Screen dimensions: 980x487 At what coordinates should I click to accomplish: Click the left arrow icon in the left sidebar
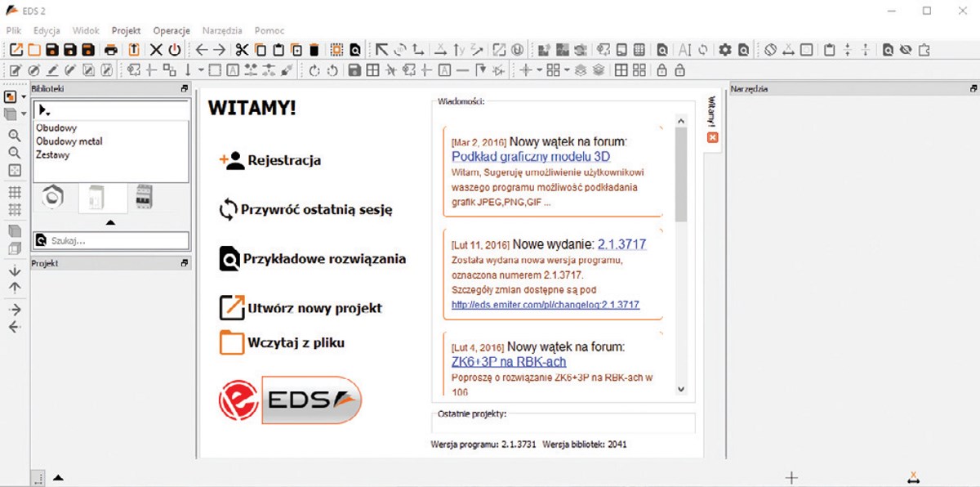(14, 327)
